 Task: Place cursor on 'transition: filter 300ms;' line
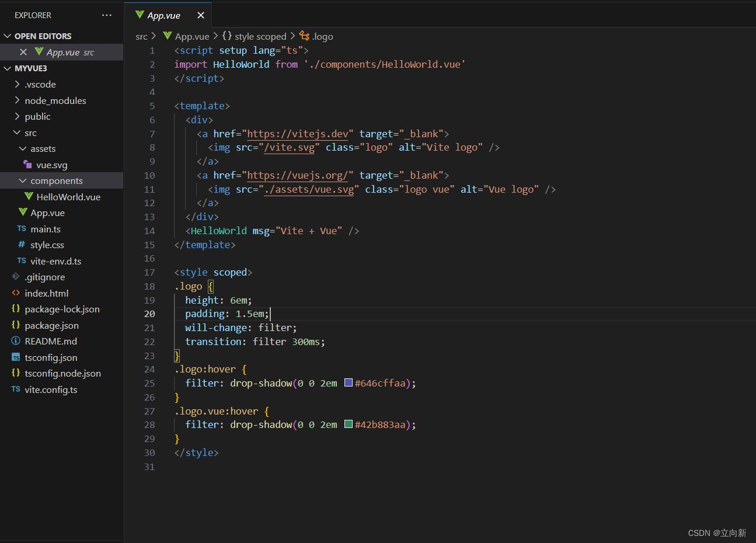point(255,342)
